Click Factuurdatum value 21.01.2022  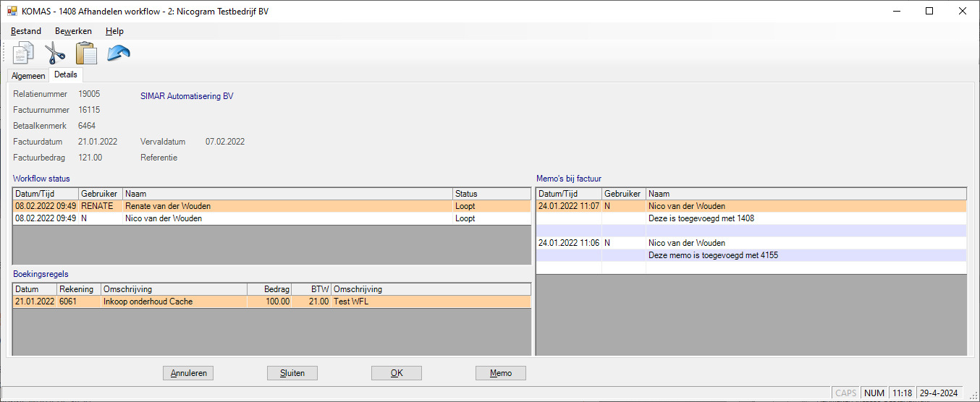(98, 142)
